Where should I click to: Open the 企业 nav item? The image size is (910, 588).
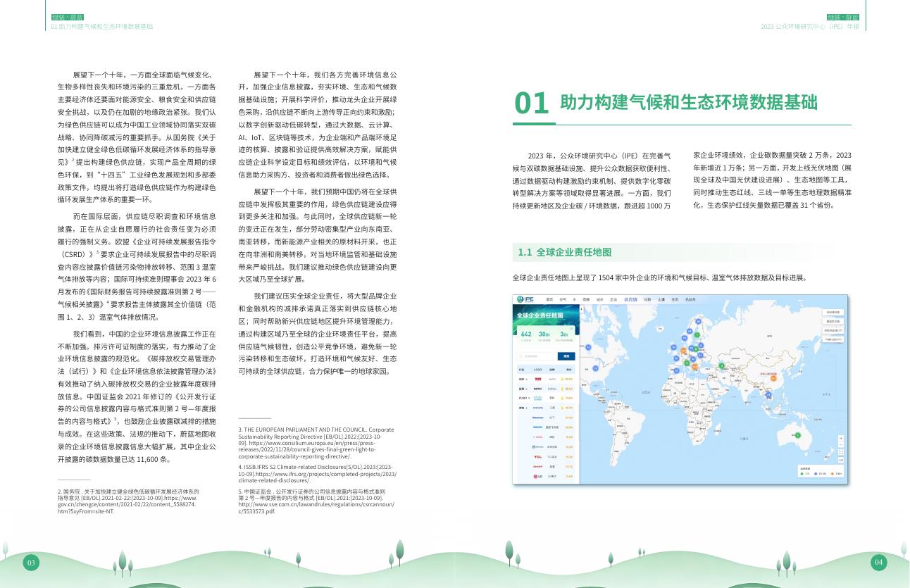[613, 299]
